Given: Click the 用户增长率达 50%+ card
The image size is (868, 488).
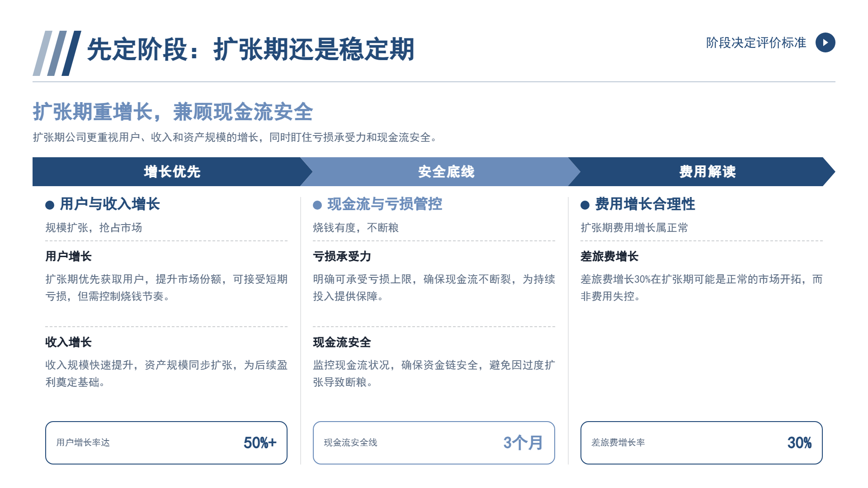Looking at the screenshot, I should 166,443.
